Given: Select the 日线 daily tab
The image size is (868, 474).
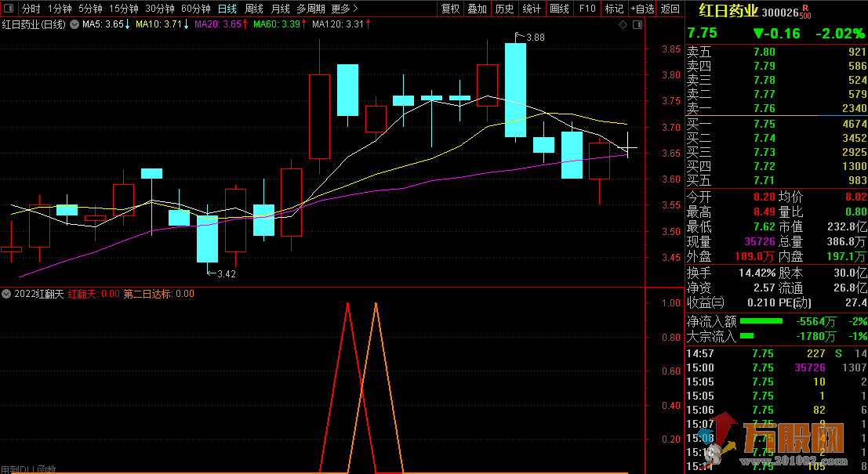Looking at the screenshot, I should point(227,9).
